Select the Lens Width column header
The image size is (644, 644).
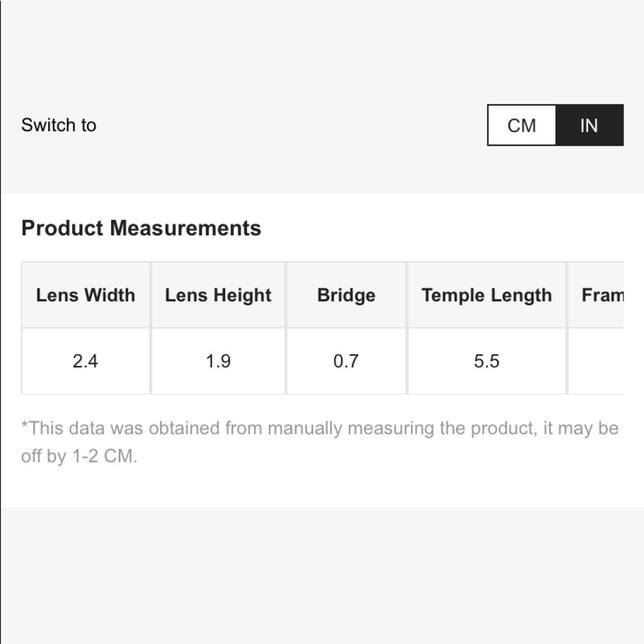[x=86, y=295]
